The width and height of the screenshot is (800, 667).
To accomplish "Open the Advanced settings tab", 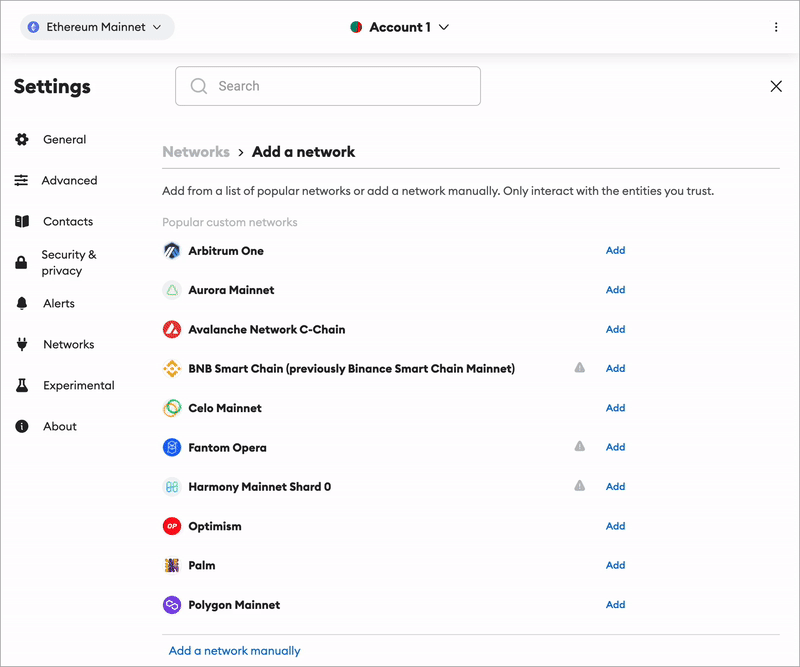I will 69,181.
